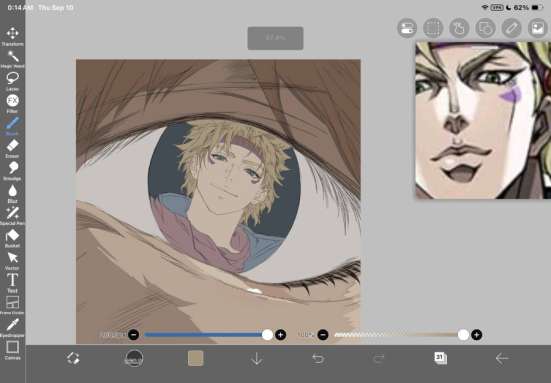551x383 pixels.
Task: Open the drawing tool list icon
Action: (485, 28)
